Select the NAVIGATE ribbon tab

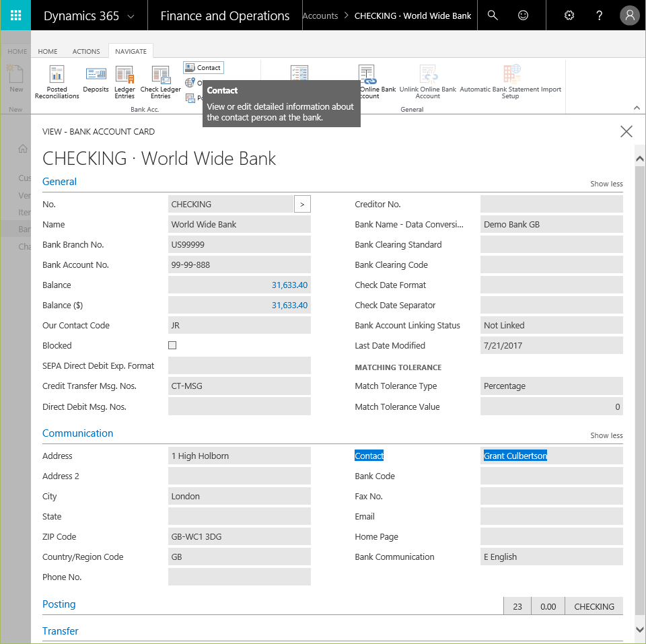(x=131, y=52)
